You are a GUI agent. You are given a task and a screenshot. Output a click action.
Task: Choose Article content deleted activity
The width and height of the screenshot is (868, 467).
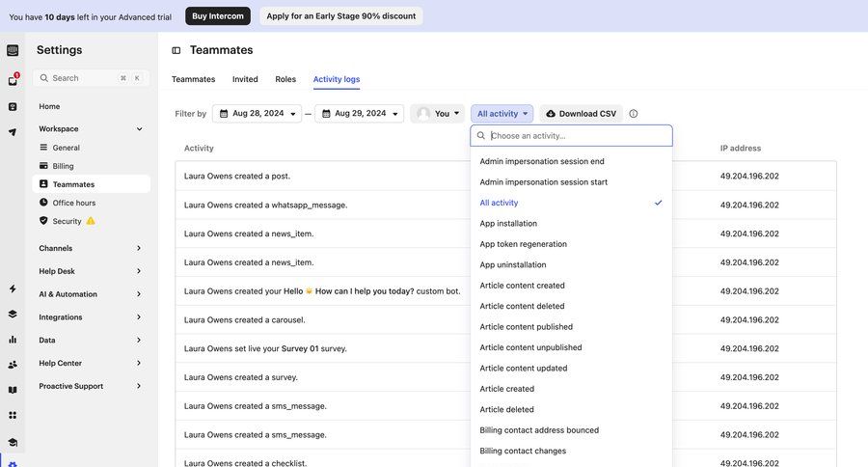(571, 306)
